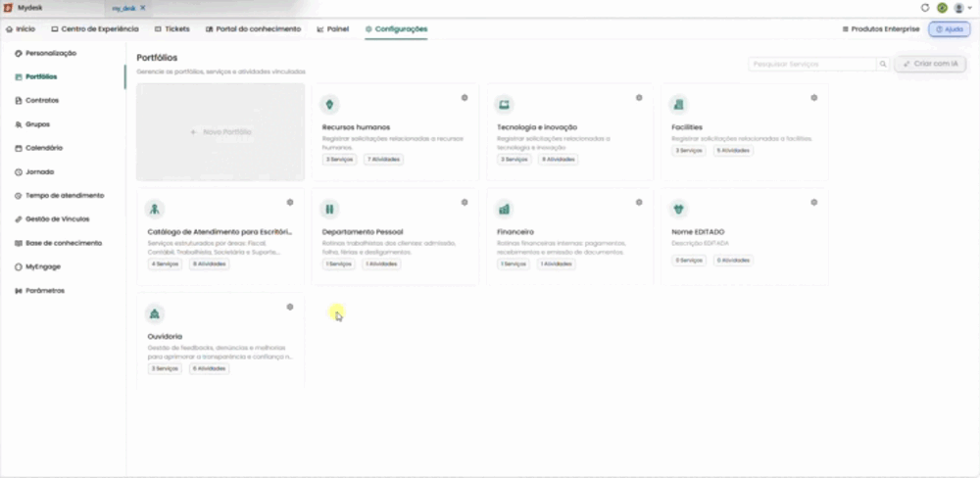Select the Configurações tab
Image resolution: width=980 pixels, height=478 pixels.
396,28
